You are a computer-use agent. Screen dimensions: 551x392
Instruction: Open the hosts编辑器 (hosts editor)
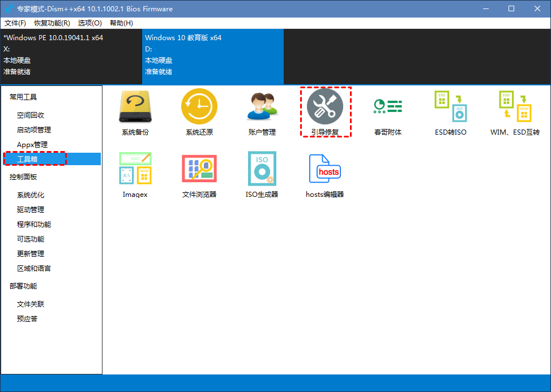point(325,174)
